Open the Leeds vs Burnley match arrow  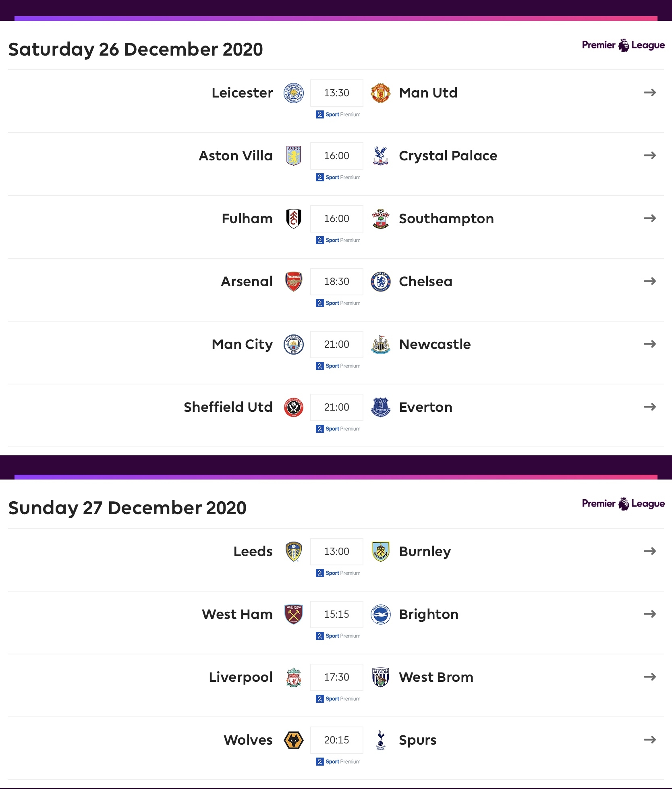[650, 551]
